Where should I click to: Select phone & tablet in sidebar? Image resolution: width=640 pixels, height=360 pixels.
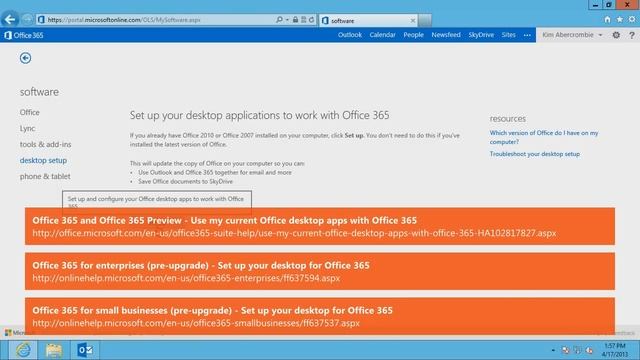pos(45,176)
